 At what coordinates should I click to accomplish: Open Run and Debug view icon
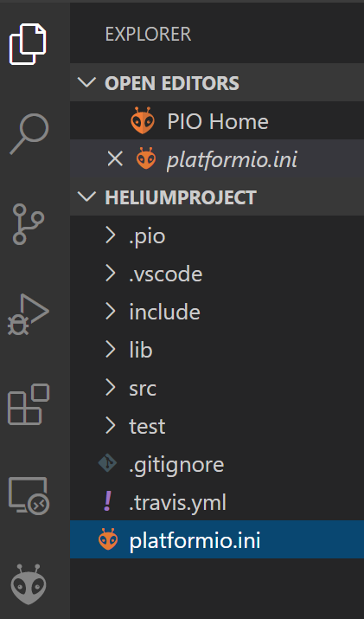(x=28, y=314)
